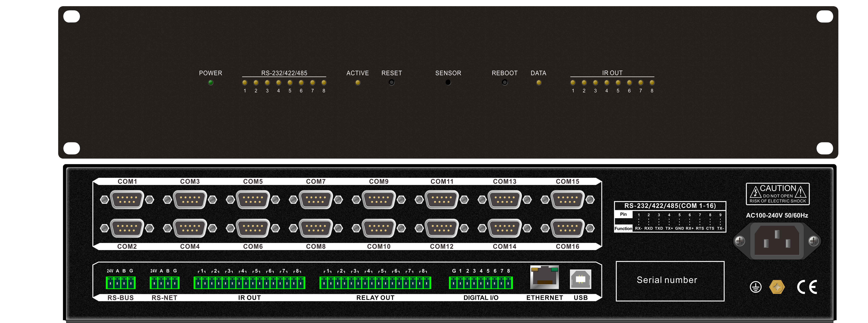Click the COM14 label text
The width and height of the screenshot is (868, 323).
point(504,247)
